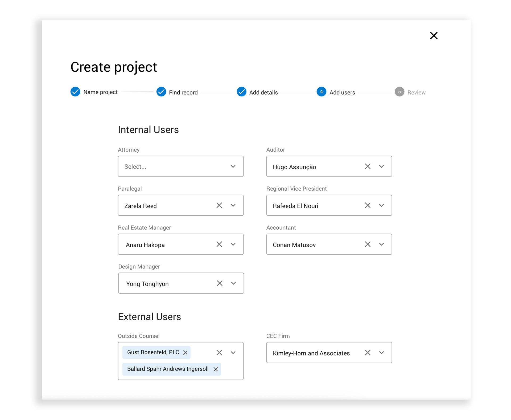Click the Yong Tonghyon value
The image size is (511, 420).
pyautogui.click(x=147, y=284)
